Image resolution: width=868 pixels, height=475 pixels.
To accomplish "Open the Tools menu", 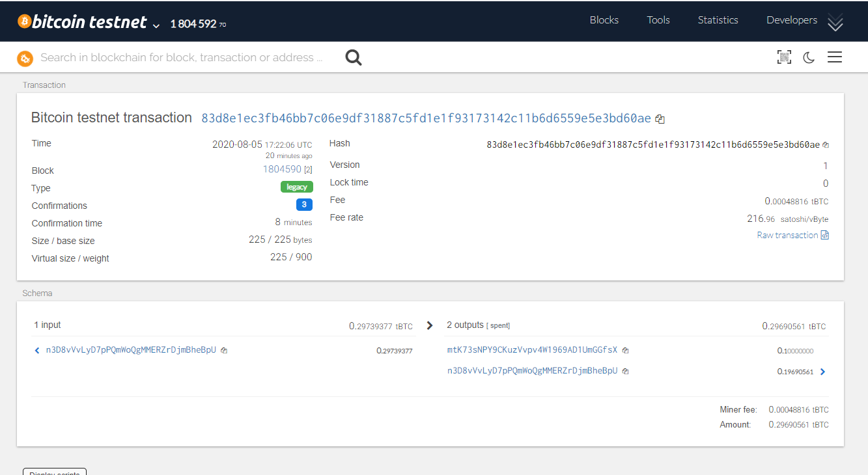I will tap(658, 20).
